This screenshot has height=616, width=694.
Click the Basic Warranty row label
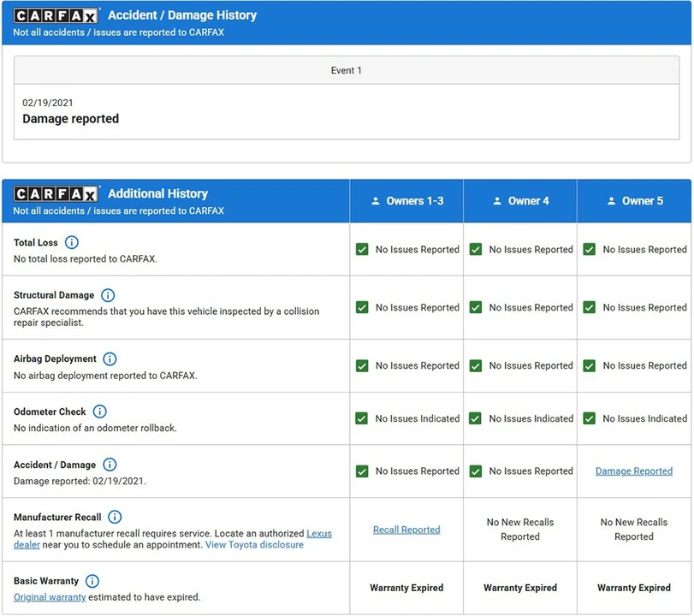[x=46, y=581]
